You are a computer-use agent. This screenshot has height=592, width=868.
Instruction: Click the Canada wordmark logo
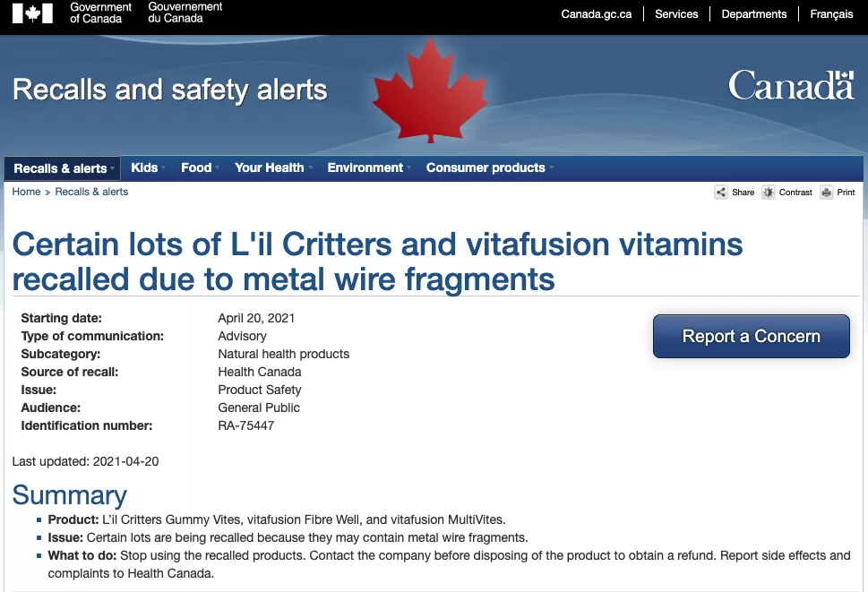791,85
